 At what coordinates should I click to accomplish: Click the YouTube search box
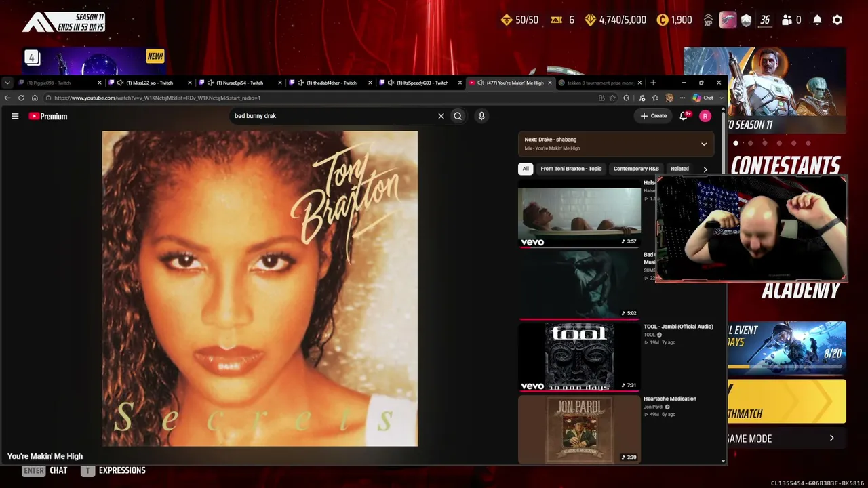coord(332,116)
